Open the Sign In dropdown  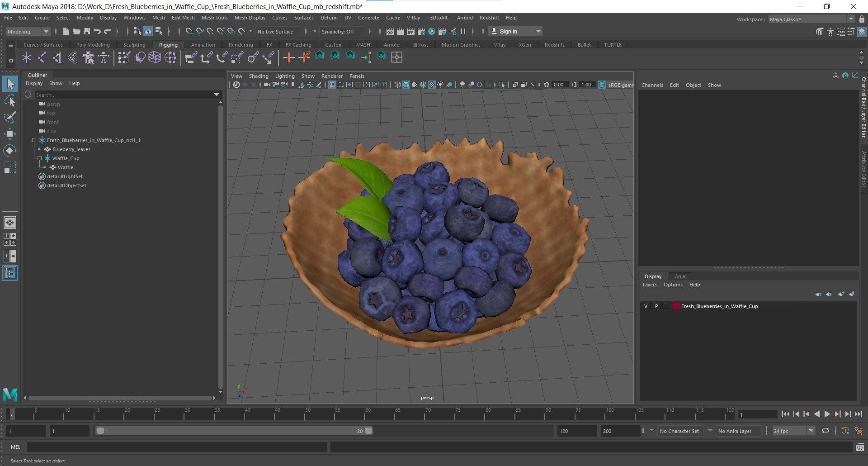tap(516, 31)
